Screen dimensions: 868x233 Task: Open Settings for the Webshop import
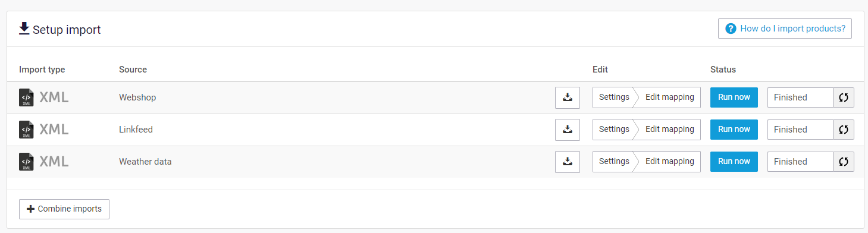pos(613,97)
